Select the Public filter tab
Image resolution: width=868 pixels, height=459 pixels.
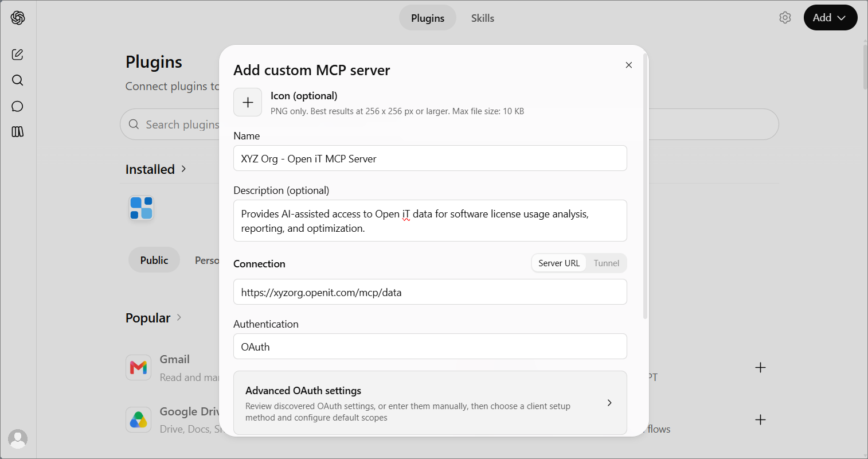pos(154,260)
